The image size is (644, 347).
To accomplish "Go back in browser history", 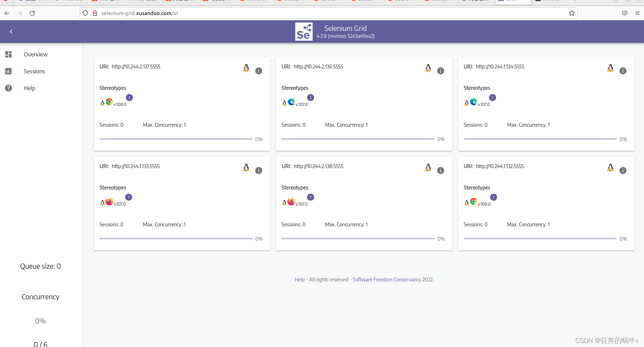I will pos(7,13).
